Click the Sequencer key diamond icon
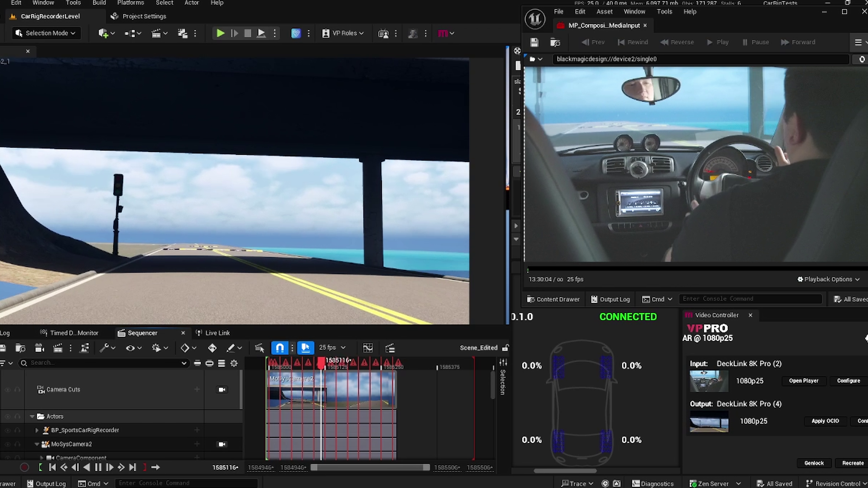868x488 pixels. point(185,347)
